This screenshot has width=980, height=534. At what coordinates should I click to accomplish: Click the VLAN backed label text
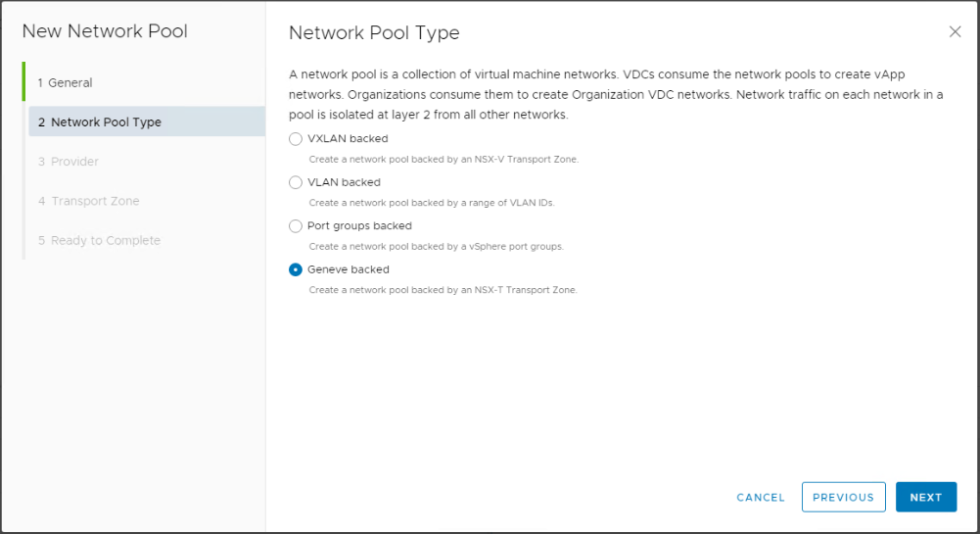click(x=344, y=182)
